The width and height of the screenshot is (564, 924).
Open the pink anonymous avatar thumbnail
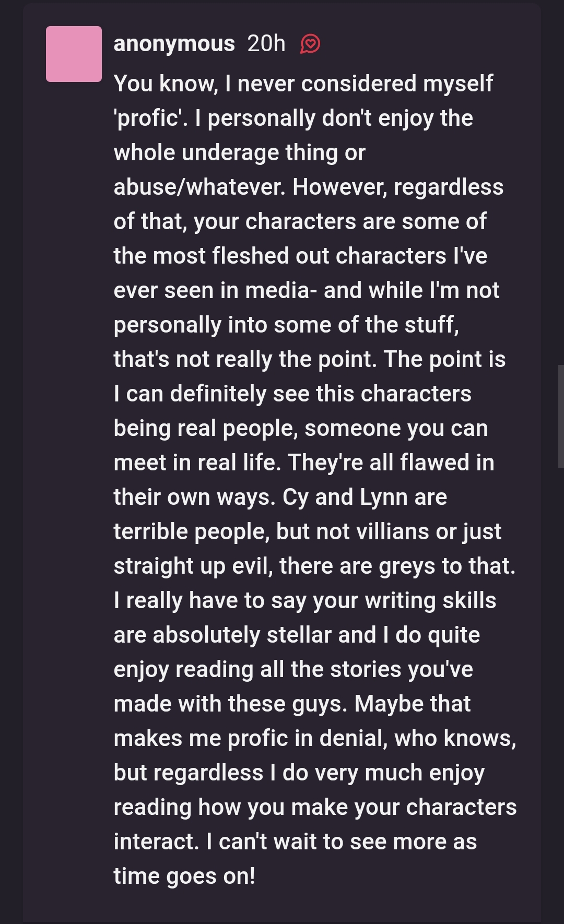tap(74, 54)
